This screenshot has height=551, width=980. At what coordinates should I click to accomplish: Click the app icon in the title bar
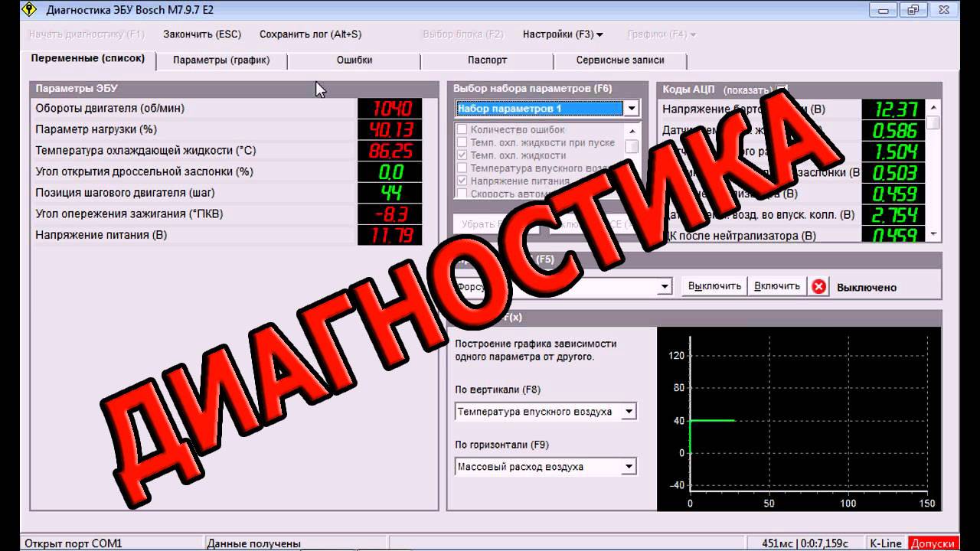(x=28, y=10)
